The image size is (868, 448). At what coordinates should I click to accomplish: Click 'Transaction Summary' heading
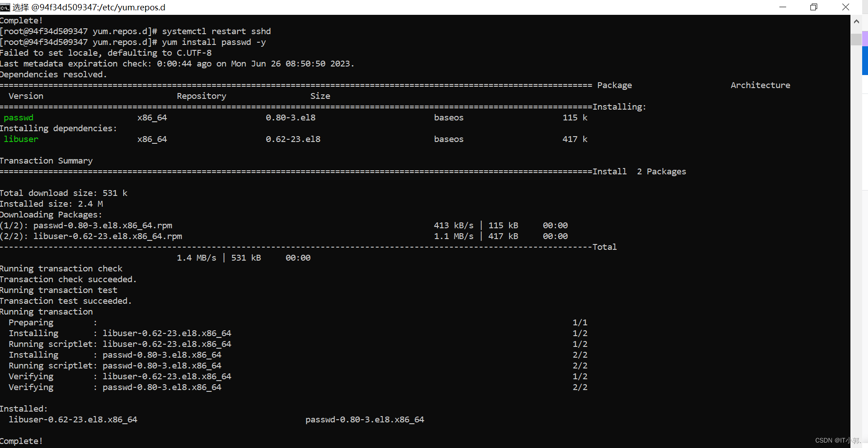tap(46, 160)
